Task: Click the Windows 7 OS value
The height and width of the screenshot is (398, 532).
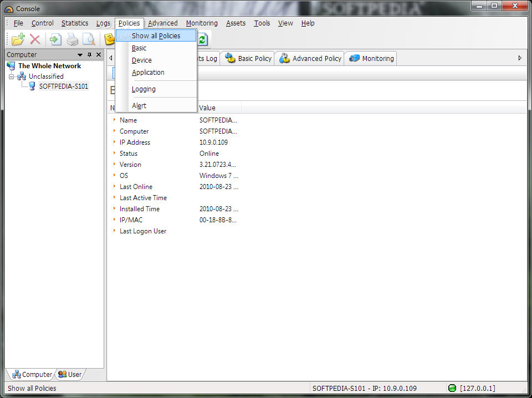Action: [x=218, y=176]
